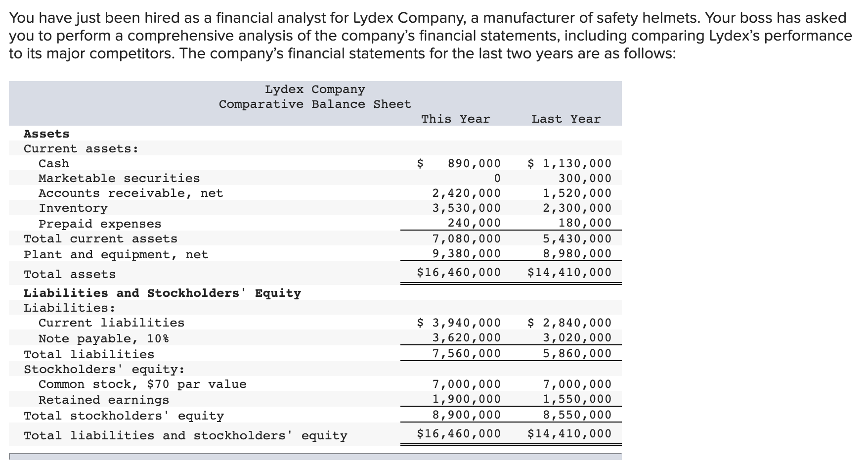Select retained earnings value 1,900,000
The height and width of the screenshot is (471, 868).
[467, 399]
